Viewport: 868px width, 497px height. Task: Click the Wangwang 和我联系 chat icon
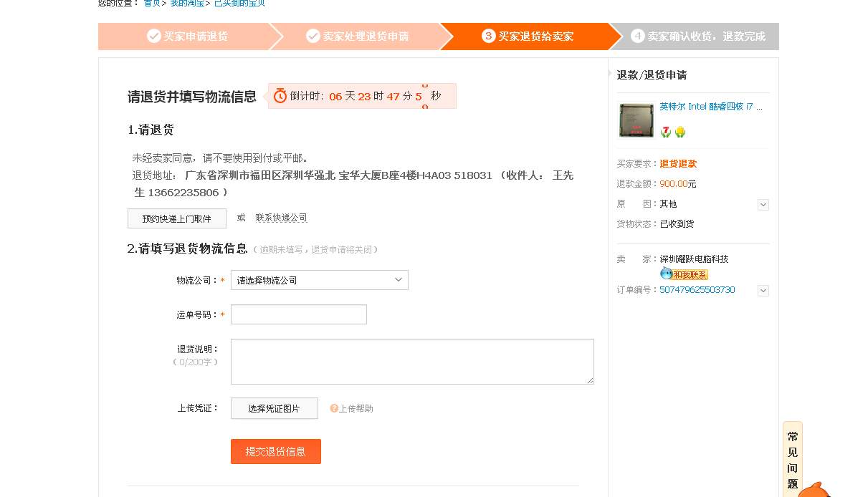pyautogui.click(x=666, y=274)
